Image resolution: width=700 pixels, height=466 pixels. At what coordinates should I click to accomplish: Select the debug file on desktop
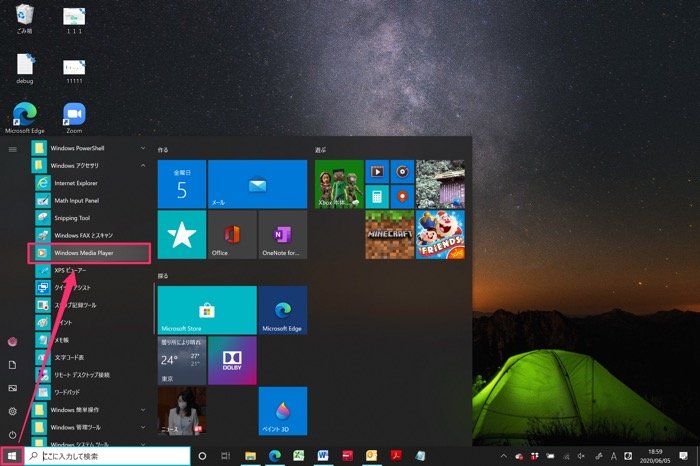coord(25,68)
